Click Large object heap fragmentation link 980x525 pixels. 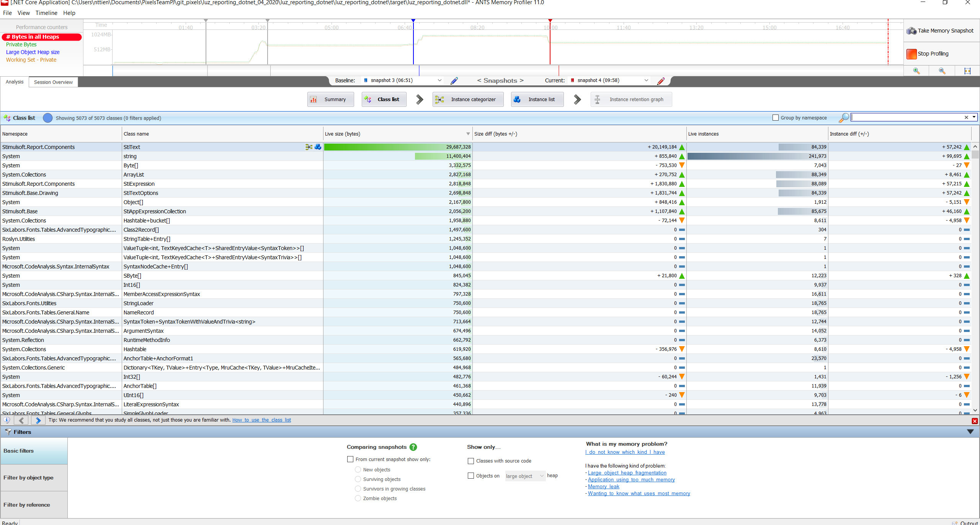click(x=627, y=473)
